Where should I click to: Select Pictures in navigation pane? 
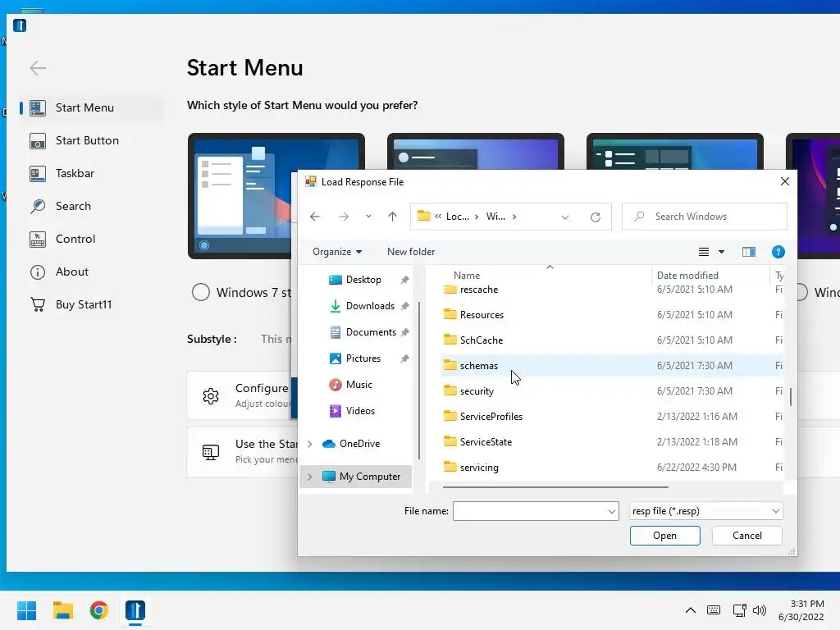tap(363, 358)
